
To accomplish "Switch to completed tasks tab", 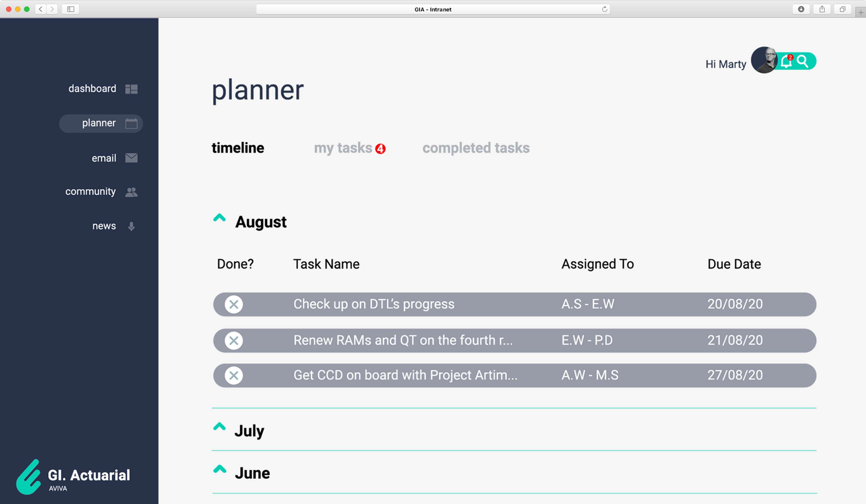I will pyautogui.click(x=476, y=148).
